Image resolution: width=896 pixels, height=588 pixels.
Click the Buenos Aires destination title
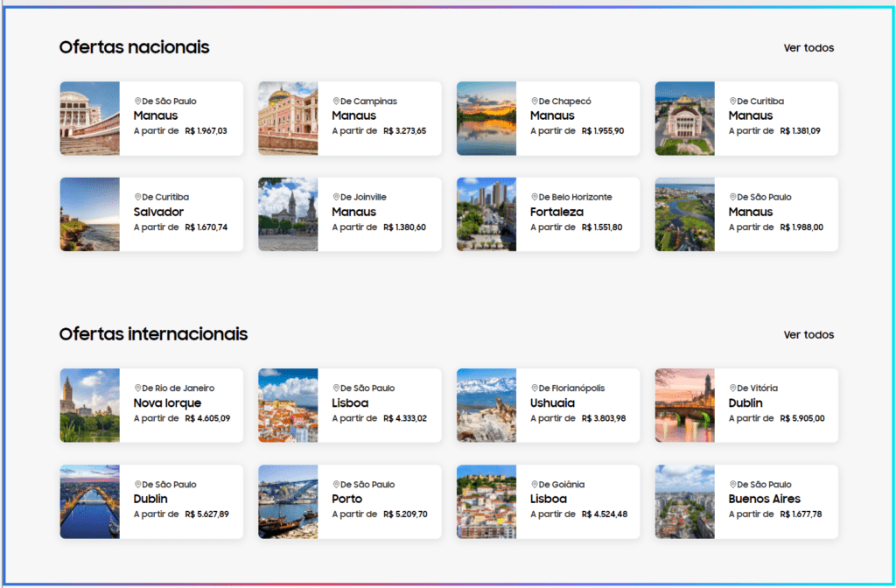tap(764, 499)
